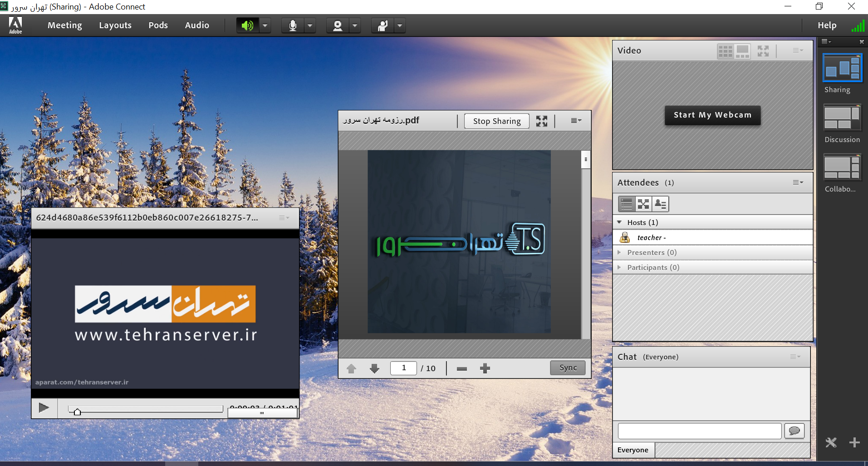Select attendee list view icon

tap(627, 204)
